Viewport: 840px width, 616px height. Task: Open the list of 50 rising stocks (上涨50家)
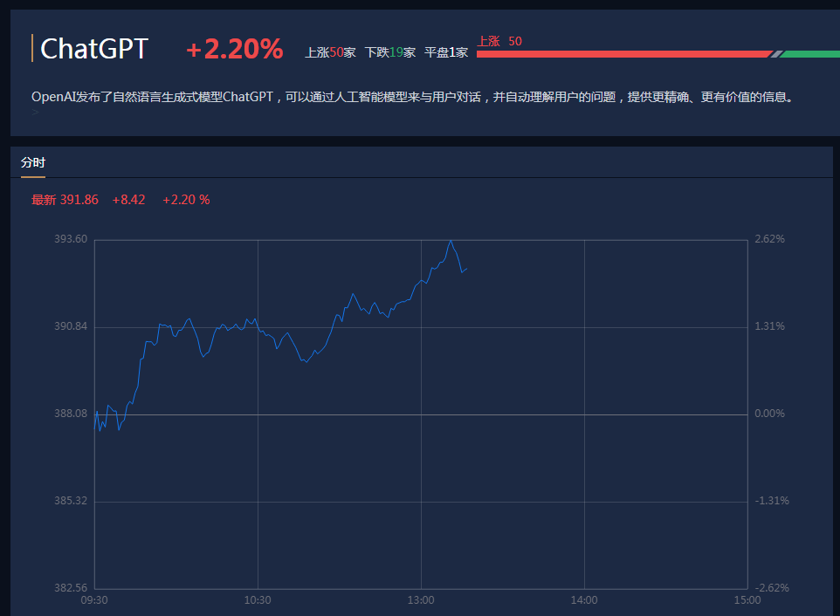tap(331, 51)
